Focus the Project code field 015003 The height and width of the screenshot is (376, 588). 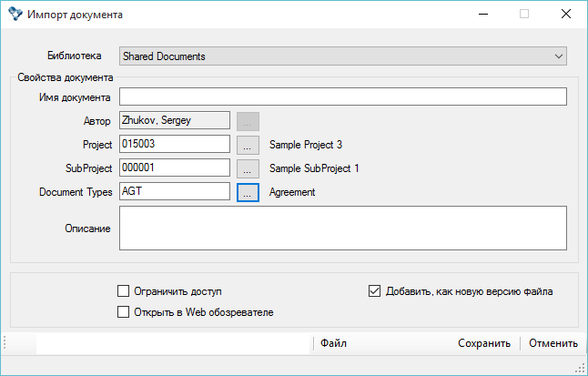coord(174,144)
